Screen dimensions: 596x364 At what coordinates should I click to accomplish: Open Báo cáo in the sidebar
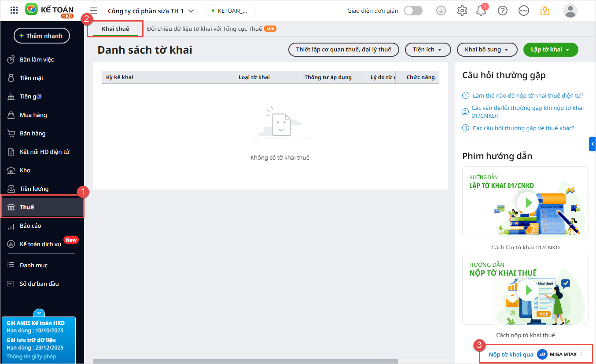point(30,226)
